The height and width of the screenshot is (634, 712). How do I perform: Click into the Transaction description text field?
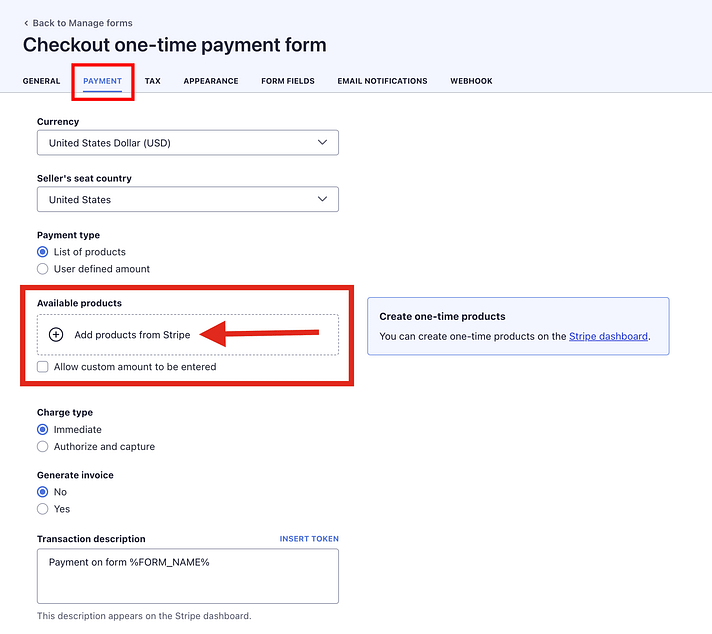click(187, 576)
